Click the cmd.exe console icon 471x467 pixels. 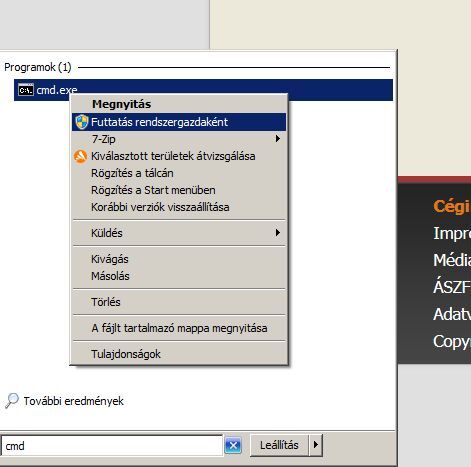click(x=26, y=90)
